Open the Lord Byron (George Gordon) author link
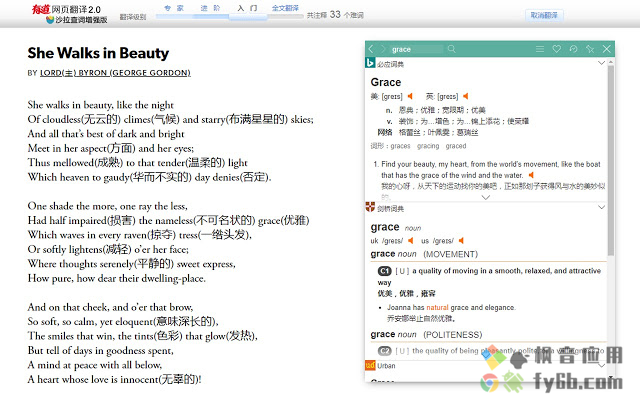Screen dimensions: 640x400 click(x=115, y=73)
